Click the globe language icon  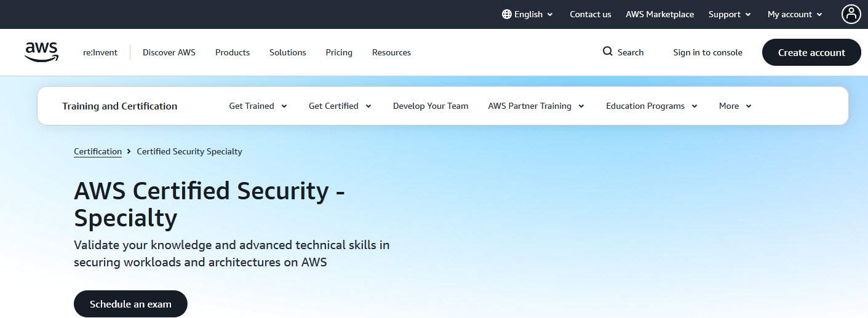click(x=507, y=14)
